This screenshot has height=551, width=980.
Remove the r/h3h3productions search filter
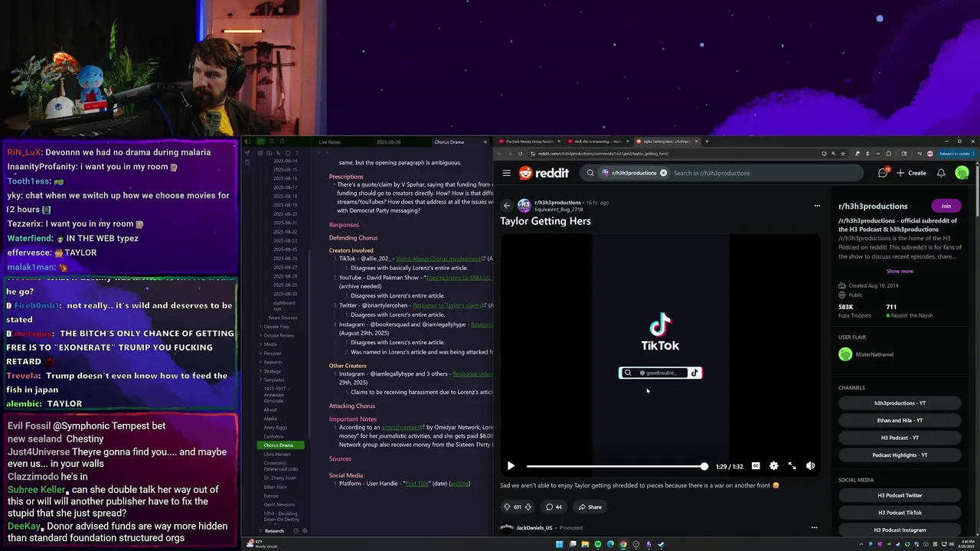(663, 173)
